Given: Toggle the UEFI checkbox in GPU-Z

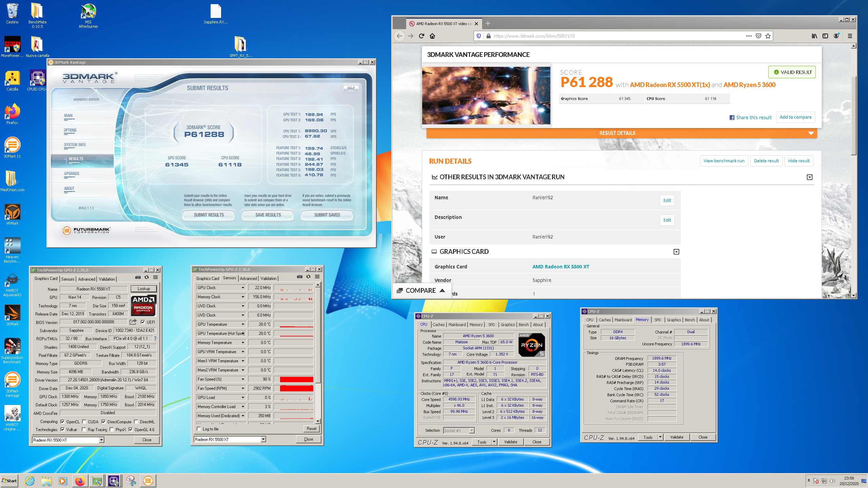Looking at the screenshot, I should coord(143,322).
